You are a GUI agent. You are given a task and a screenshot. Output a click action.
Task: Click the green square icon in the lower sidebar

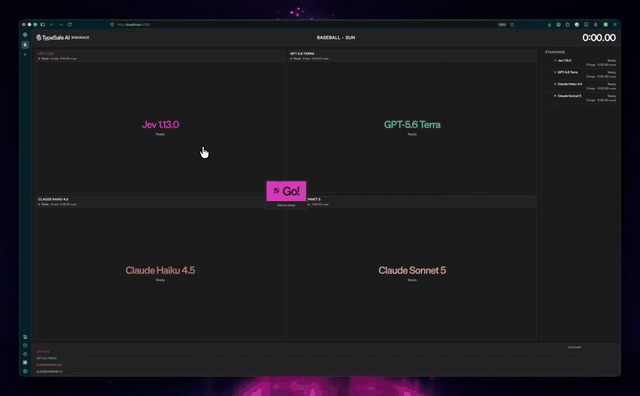click(25, 363)
